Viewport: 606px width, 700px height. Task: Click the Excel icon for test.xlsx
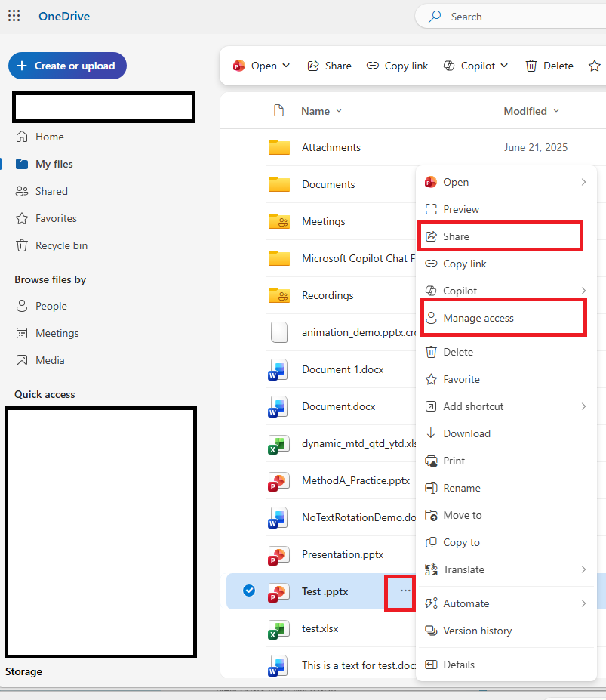coord(278,630)
